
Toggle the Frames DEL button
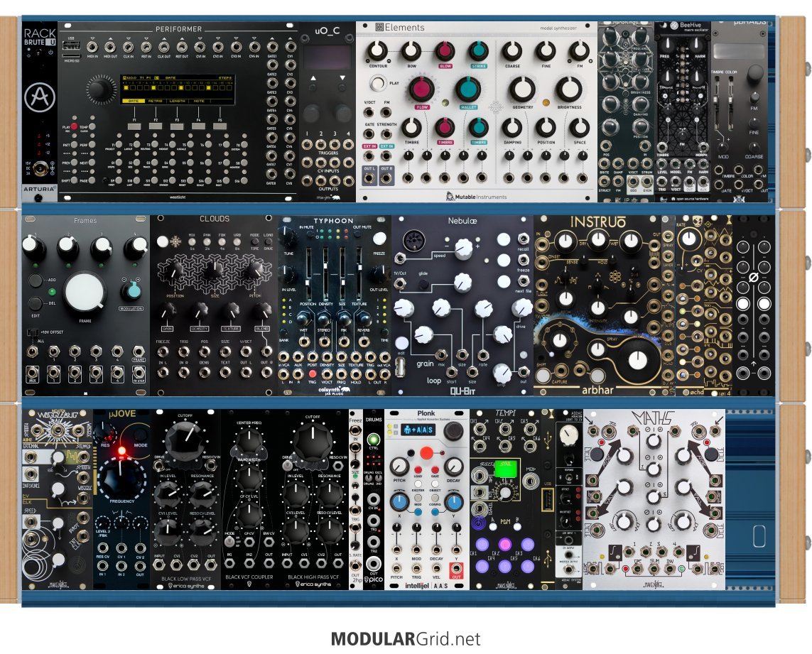coord(36,303)
